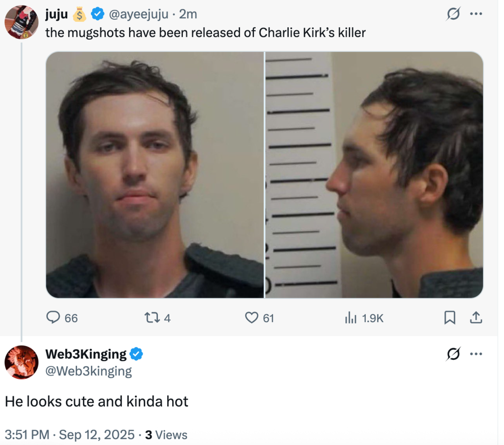Click the 2m timestamp on juju's tweet
Viewport: 504px width, 445px height.
(188, 14)
